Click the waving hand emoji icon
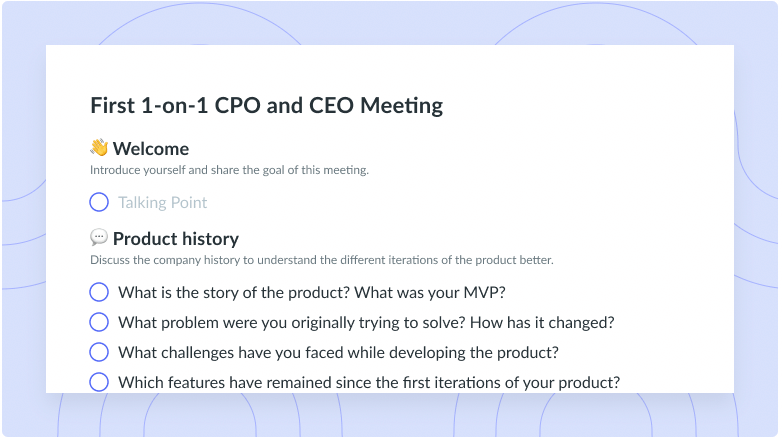This screenshot has width=782, height=437. (99, 148)
